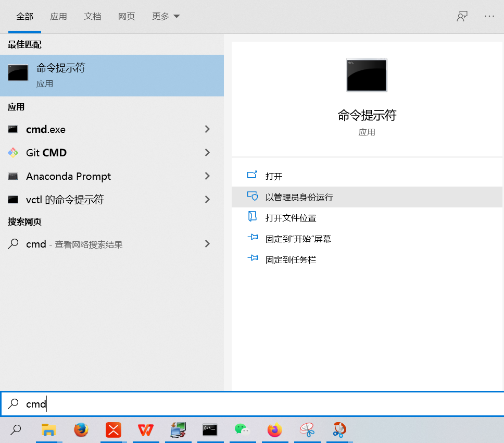This screenshot has width=504, height=443.
Task: Click the cmd.exe app icon
Action: point(13,129)
